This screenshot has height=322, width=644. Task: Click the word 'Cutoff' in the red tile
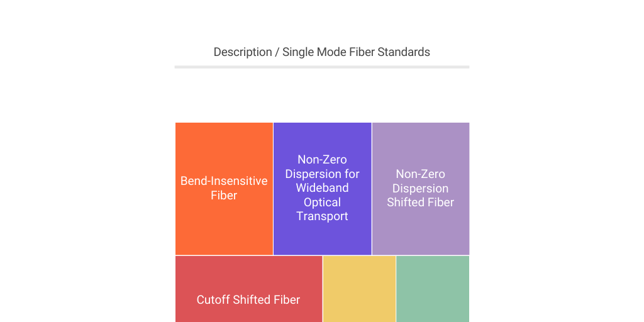(213, 300)
